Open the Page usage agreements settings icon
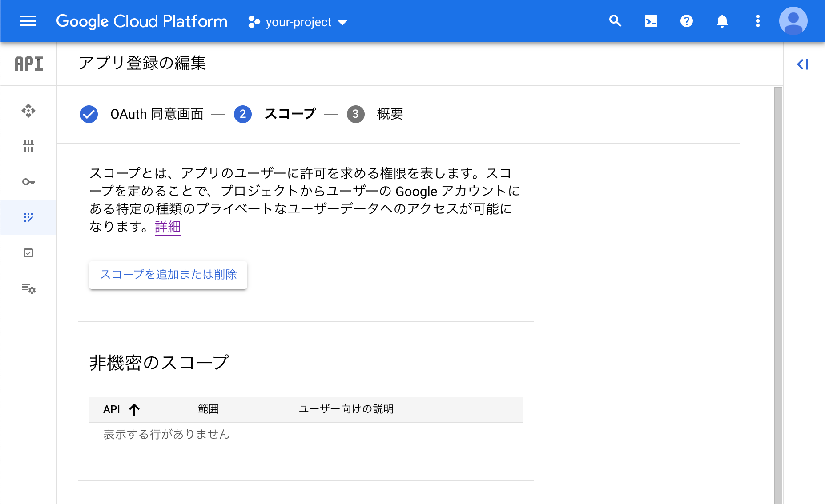This screenshot has width=825, height=504. coord(28,288)
